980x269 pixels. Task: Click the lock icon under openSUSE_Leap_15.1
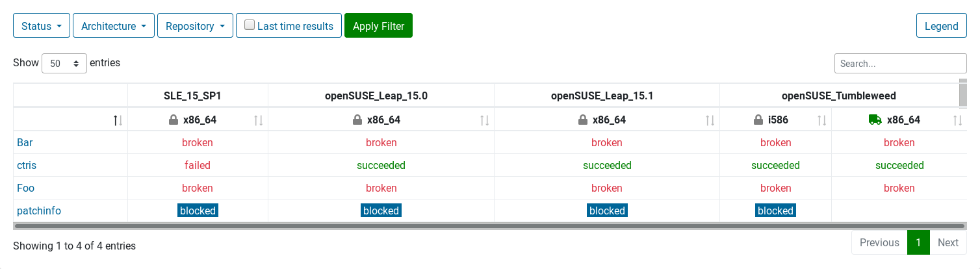(582, 120)
